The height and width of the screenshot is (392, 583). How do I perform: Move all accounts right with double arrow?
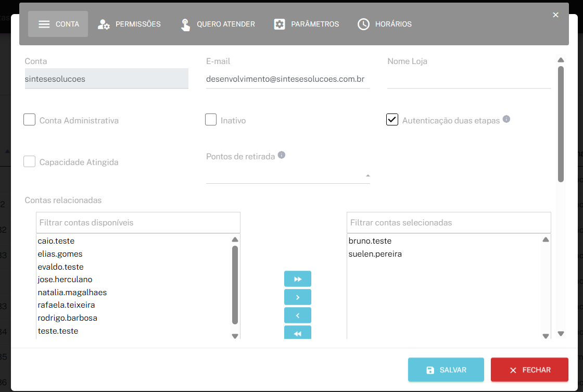(x=297, y=279)
